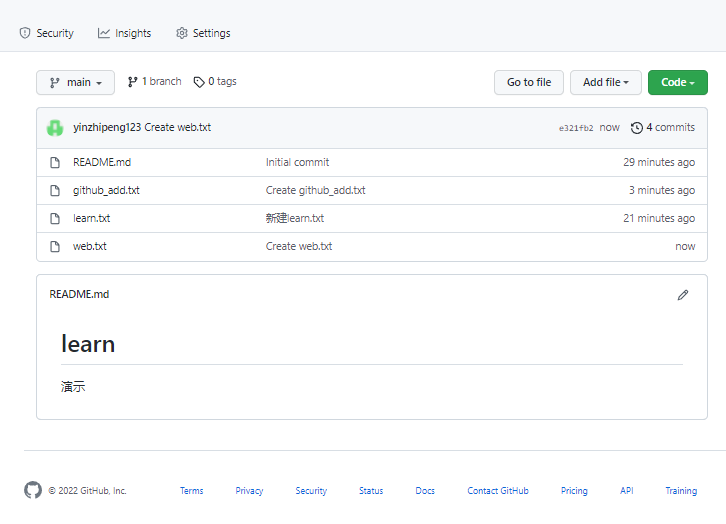Open the Pricing footer link
Screen dimensions: 726x524
(574, 491)
